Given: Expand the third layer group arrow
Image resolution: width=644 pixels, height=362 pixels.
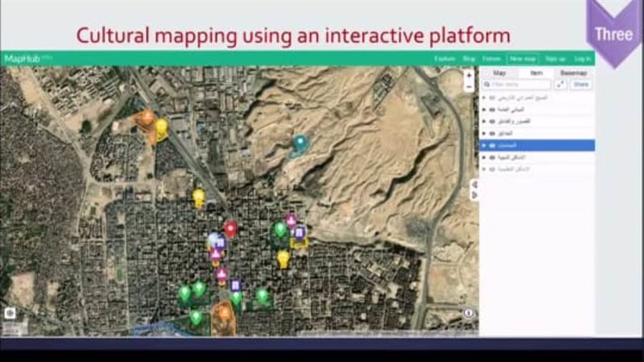Looking at the screenshot, I should (484, 121).
